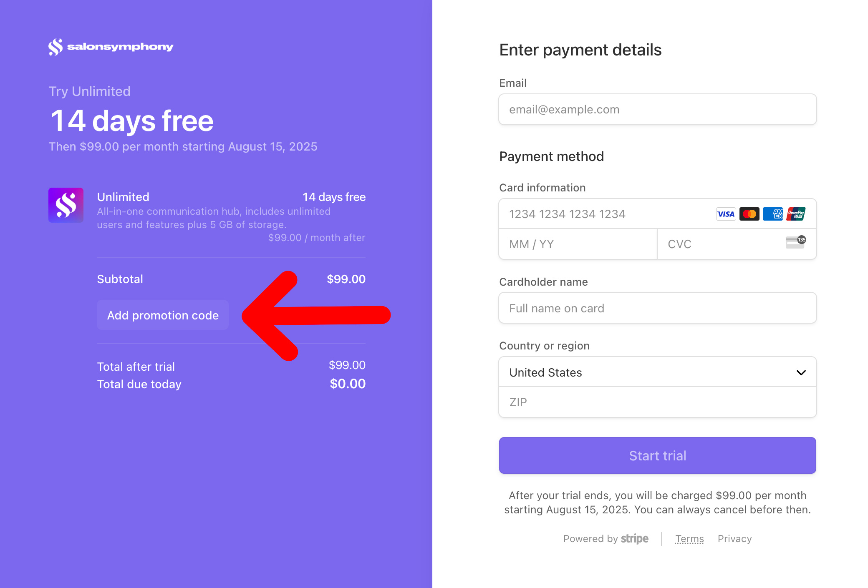Click Add promotion code button
Image resolution: width=868 pixels, height=588 pixels.
pyautogui.click(x=163, y=315)
